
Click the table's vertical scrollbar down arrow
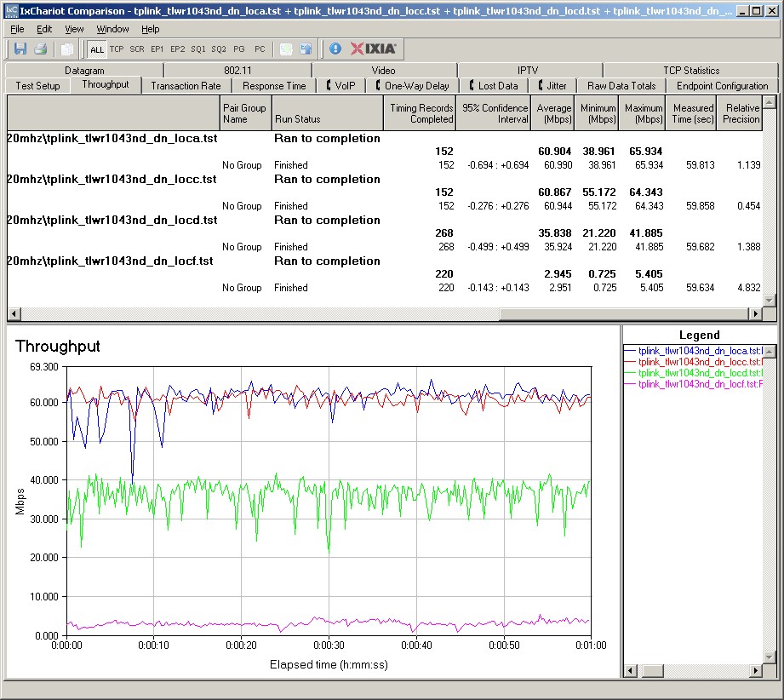[770, 300]
